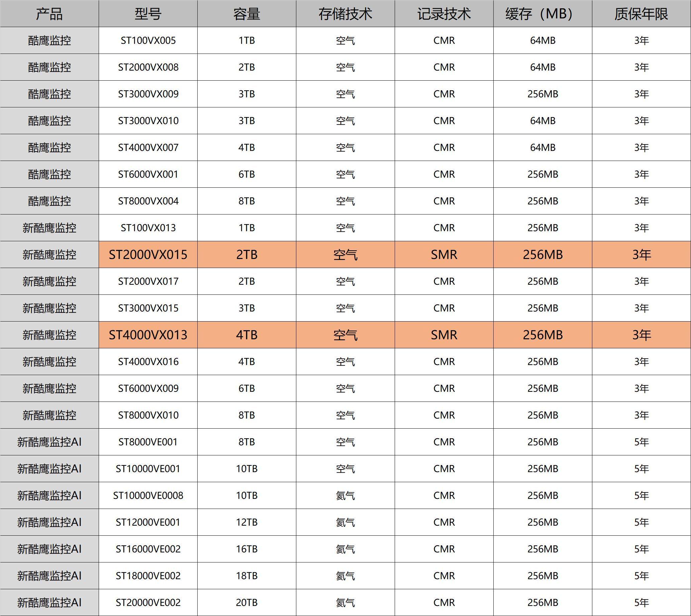This screenshot has height=616, width=691.
Task: Click the 1TB capacity cell for ST100VX013
Action: click(247, 228)
